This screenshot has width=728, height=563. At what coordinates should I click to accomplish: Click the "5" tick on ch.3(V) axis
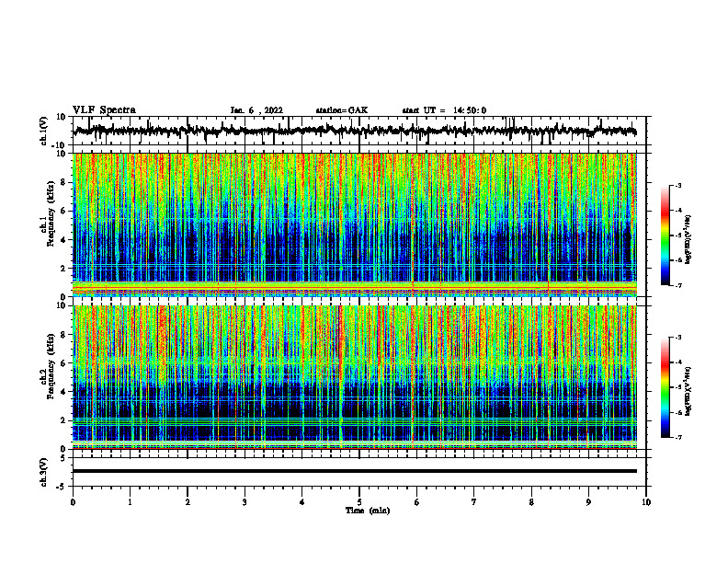[63, 458]
